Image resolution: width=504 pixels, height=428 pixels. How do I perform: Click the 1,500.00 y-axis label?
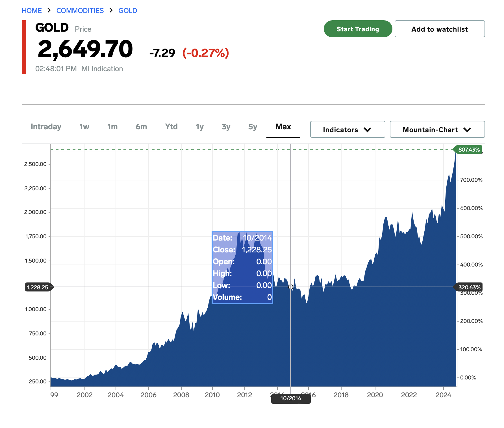36,261
